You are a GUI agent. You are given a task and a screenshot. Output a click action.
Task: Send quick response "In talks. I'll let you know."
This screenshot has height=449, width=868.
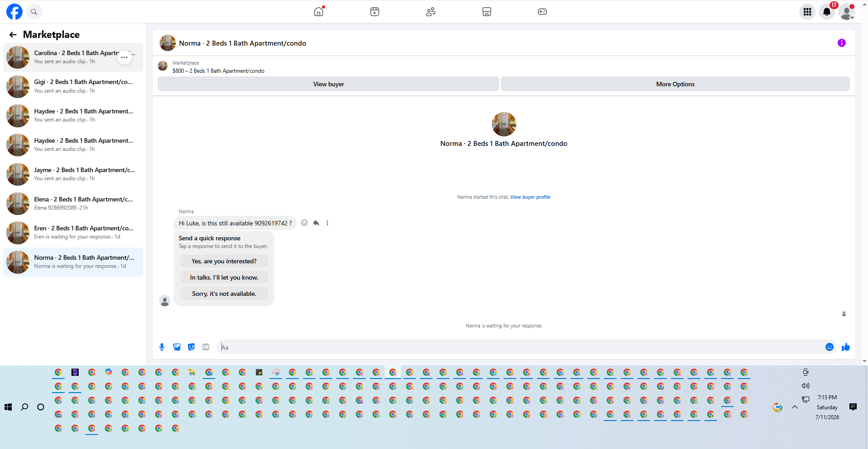pos(224,277)
